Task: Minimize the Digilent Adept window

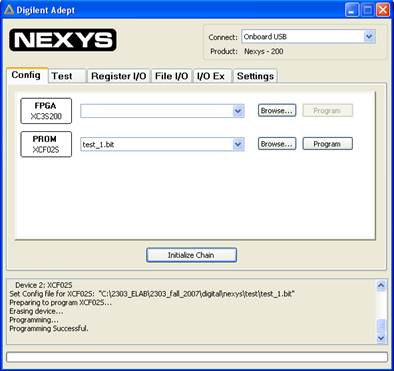Action: coord(352,10)
